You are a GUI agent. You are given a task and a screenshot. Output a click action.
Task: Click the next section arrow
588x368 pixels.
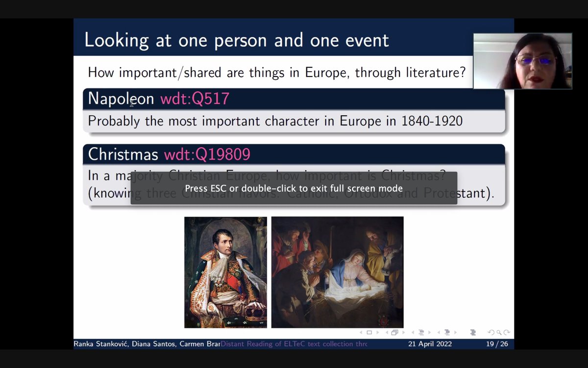[x=455, y=332]
